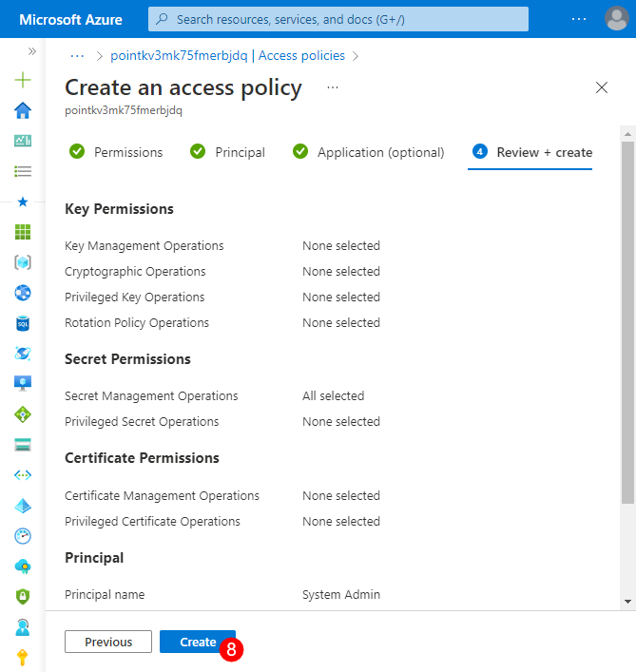
Task: Select the Review + create tab
Action: tap(531, 152)
